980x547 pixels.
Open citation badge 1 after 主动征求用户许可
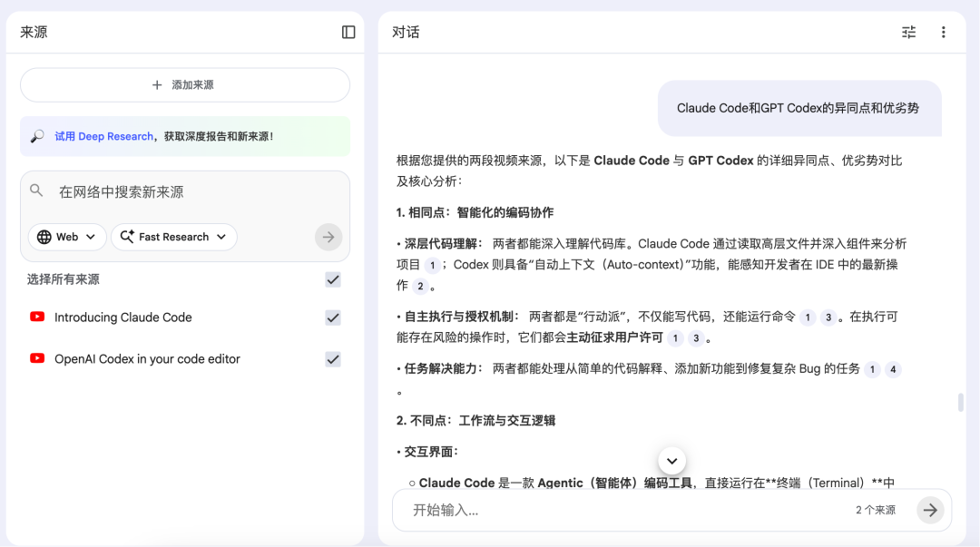[676, 337]
